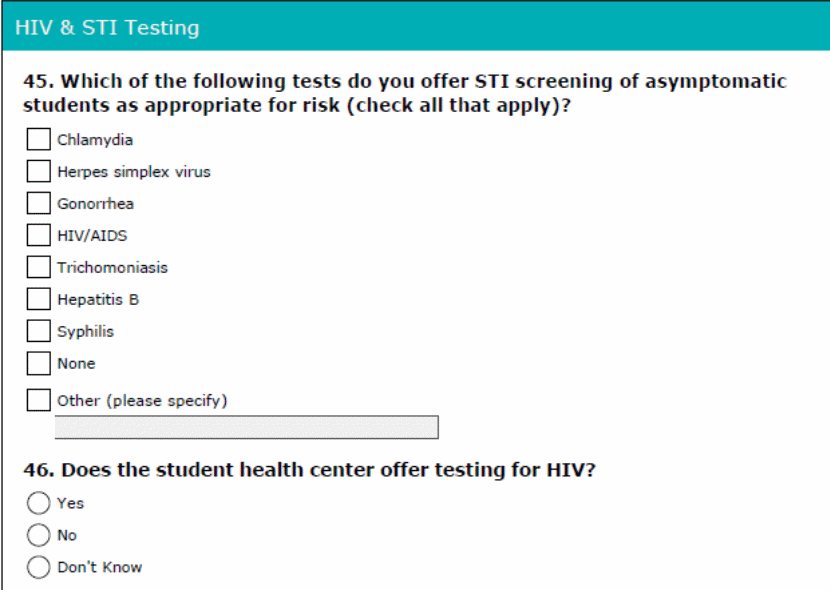Click the Other specify text field

pyautogui.click(x=246, y=428)
